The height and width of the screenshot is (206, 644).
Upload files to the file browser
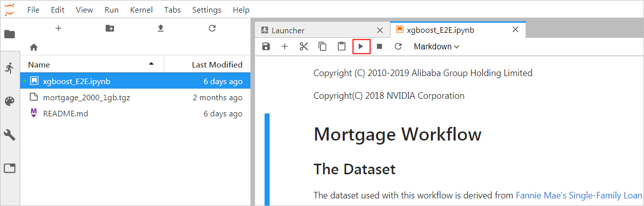161,28
